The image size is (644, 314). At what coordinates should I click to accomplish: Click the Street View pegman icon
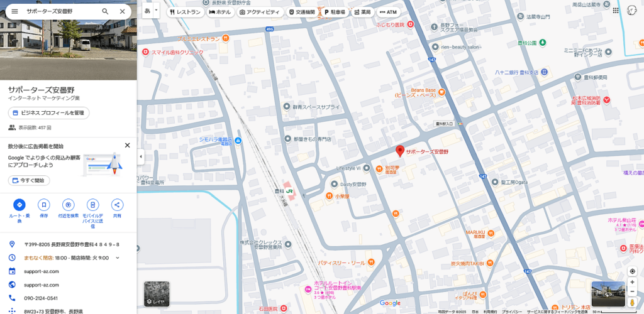pyautogui.click(x=632, y=302)
